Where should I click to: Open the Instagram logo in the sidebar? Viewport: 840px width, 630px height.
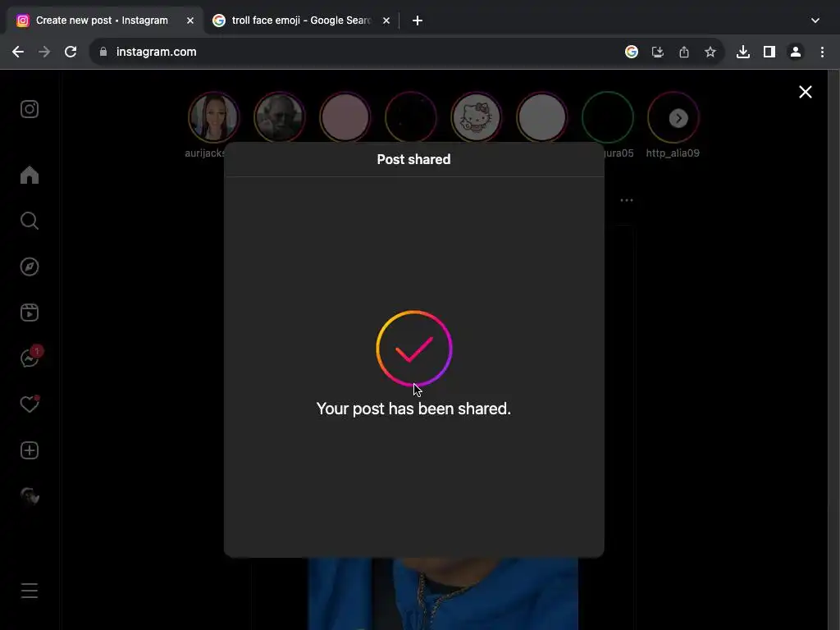(30, 109)
